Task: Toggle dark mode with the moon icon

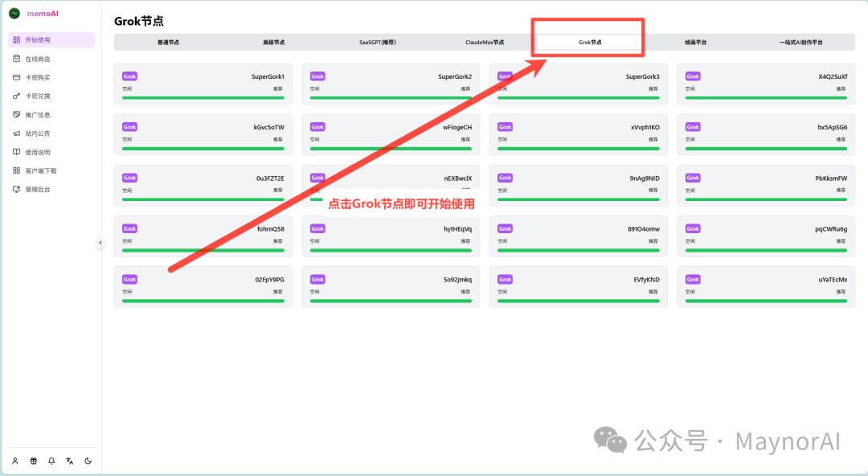Action: pyautogui.click(x=88, y=461)
